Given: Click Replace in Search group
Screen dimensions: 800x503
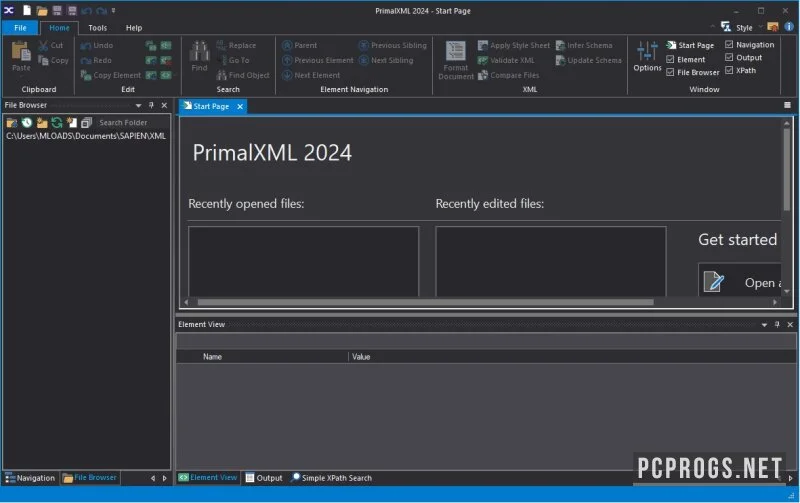Looking at the screenshot, I should tap(236, 45).
